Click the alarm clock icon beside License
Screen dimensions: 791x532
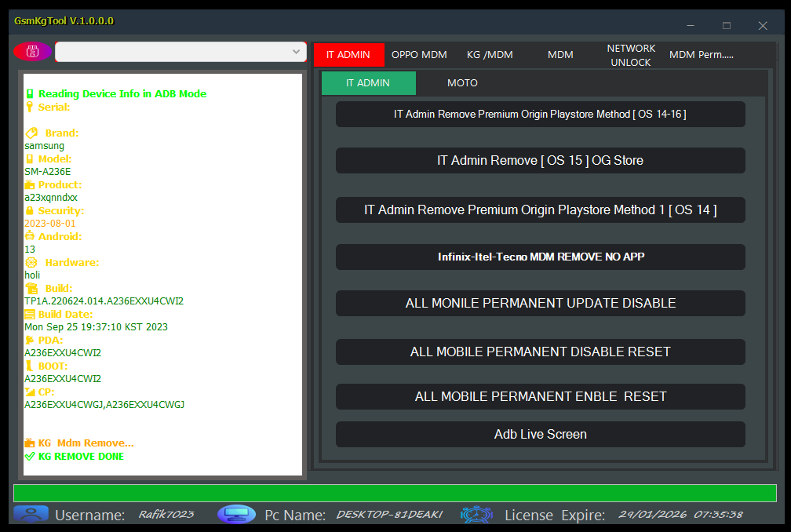pos(476,514)
